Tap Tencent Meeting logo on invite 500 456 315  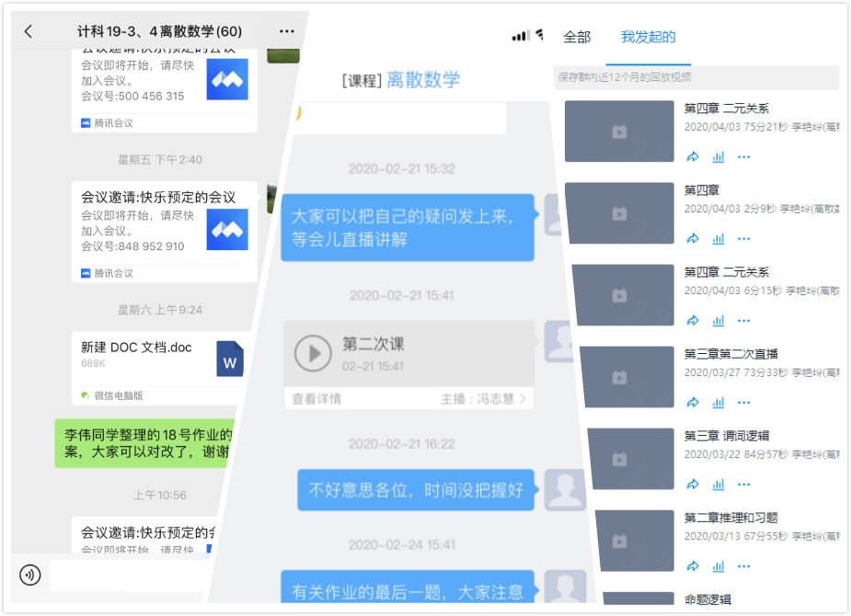pyautogui.click(x=226, y=80)
